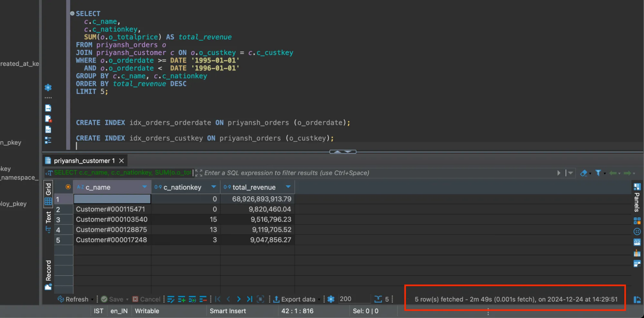Apply filter with the play arrow icon

click(559, 173)
